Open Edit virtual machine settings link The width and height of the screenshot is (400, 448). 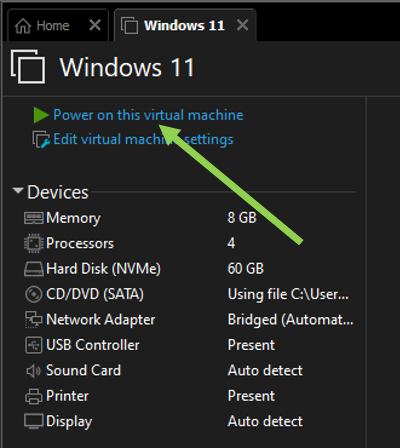[x=143, y=139]
